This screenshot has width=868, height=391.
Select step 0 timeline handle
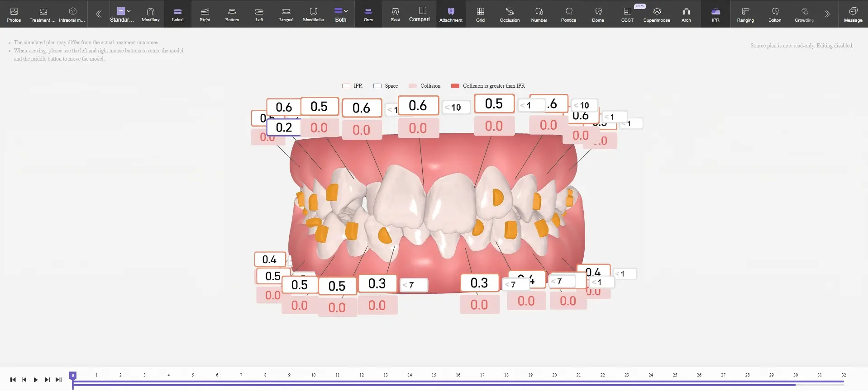(x=72, y=375)
